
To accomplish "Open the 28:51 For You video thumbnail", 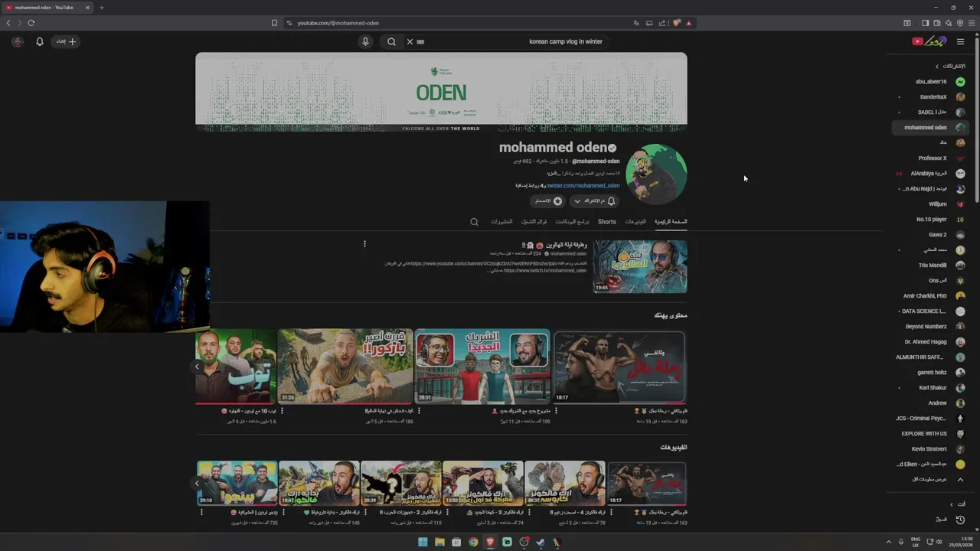I will tap(482, 366).
